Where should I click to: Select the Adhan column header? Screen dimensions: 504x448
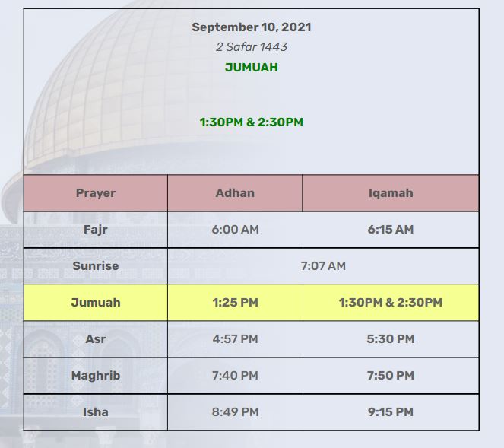[235, 193]
